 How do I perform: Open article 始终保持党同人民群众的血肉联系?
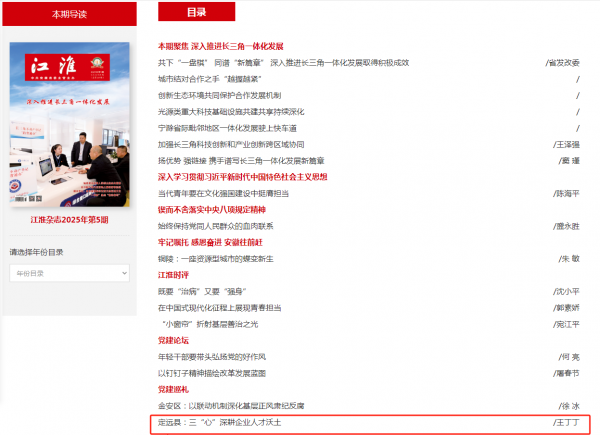click(x=215, y=226)
